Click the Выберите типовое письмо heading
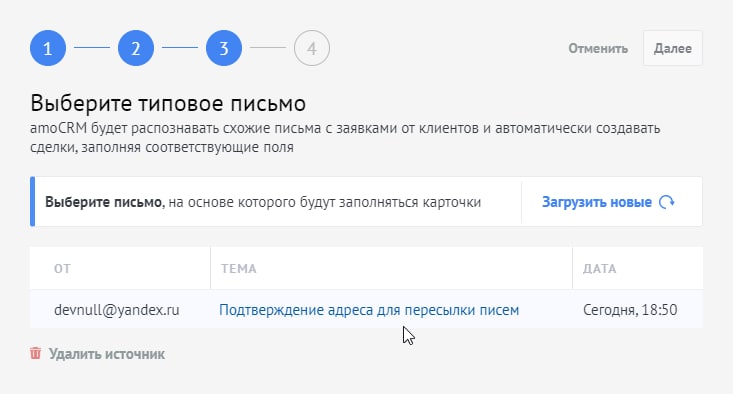The image size is (733, 394). tap(168, 103)
